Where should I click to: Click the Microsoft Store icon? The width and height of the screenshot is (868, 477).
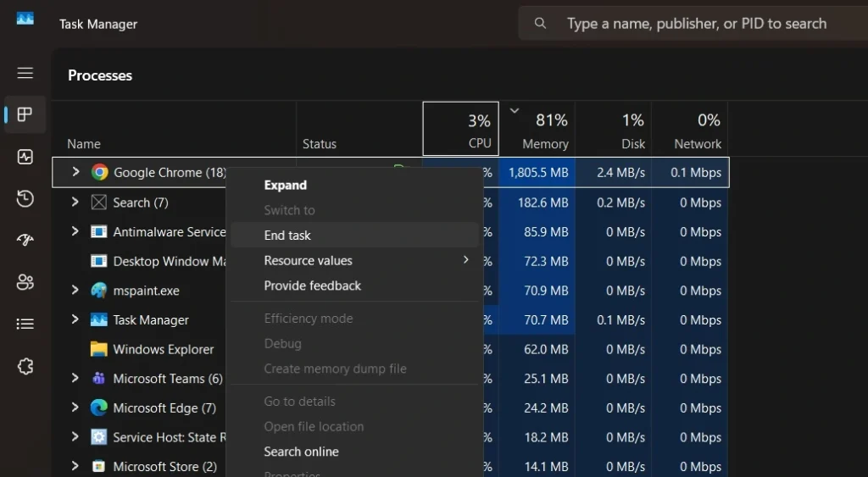point(98,467)
